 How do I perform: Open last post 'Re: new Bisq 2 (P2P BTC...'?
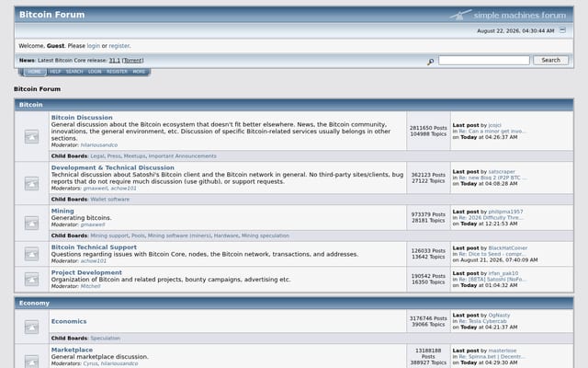[x=492, y=178]
